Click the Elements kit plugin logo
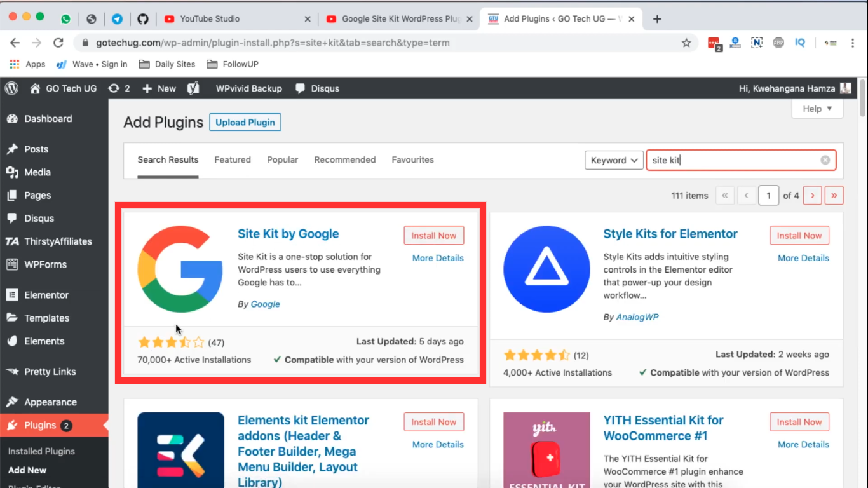Viewport: 868px width, 488px height. 180,450
